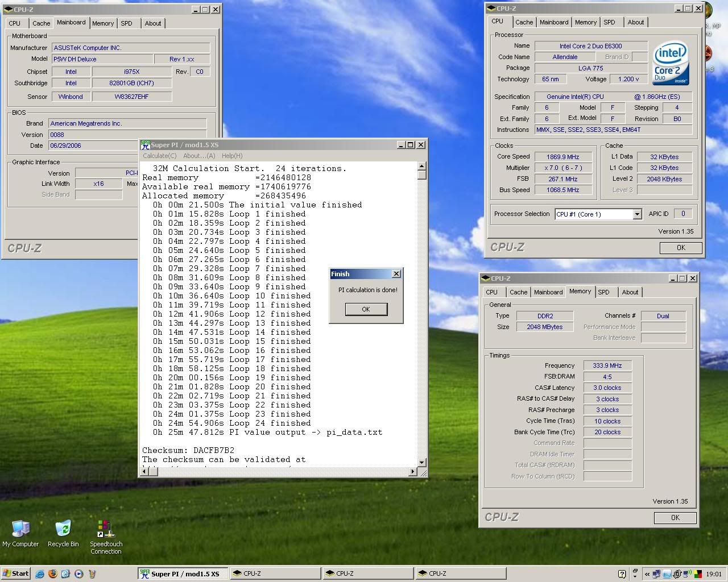Launch Windows Media Player from quick launch
Screen dimensions: 728x582
(x=79, y=574)
